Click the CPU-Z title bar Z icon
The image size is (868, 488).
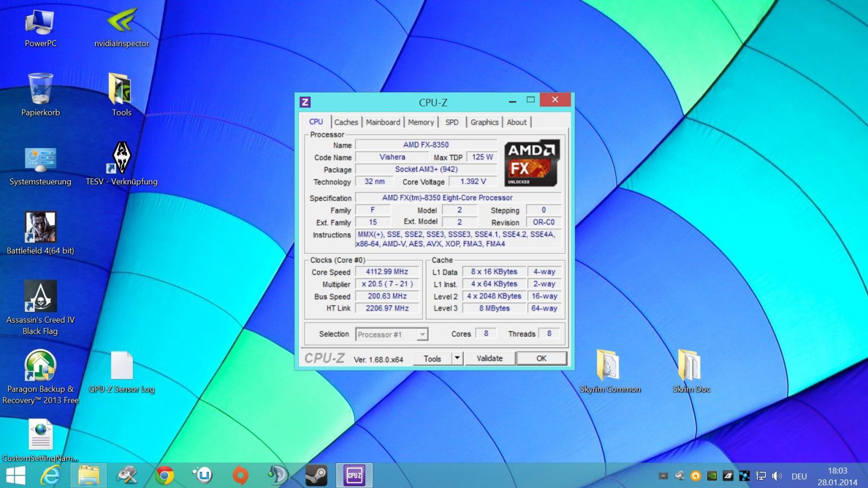tap(305, 102)
